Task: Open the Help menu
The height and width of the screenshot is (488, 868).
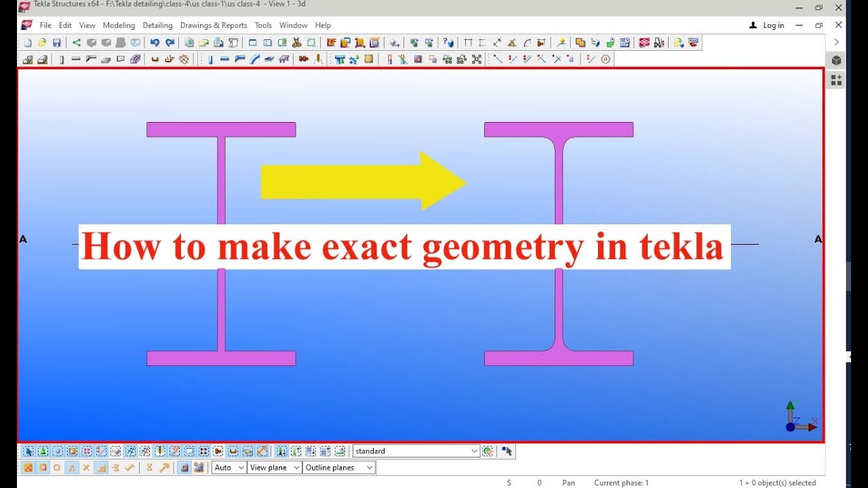Action: point(323,25)
